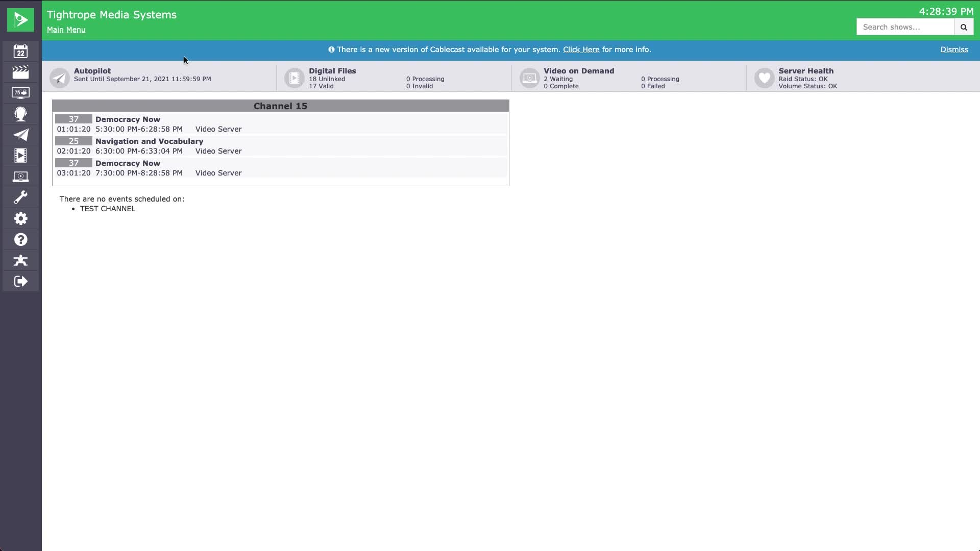Click the info icon in update banner
Image resolution: width=980 pixels, height=551 pixels.
331,49
